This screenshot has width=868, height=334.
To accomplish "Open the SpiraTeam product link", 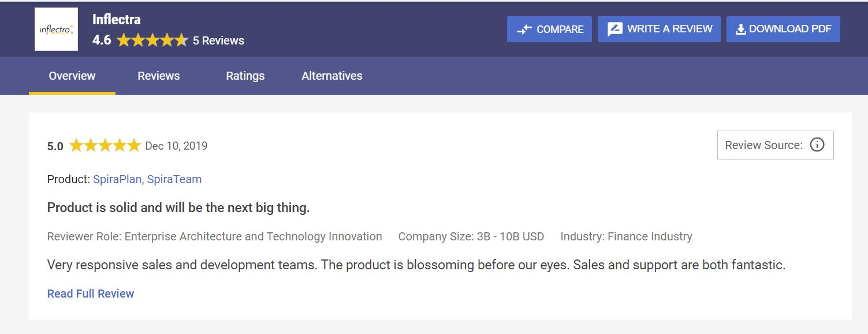I will pyautogui.click(x=174, y=179).
